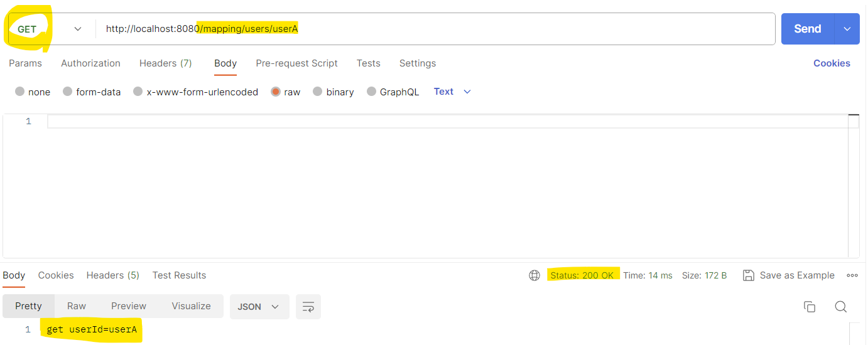
Task: Switch to Raw response view
Action: 77,306
